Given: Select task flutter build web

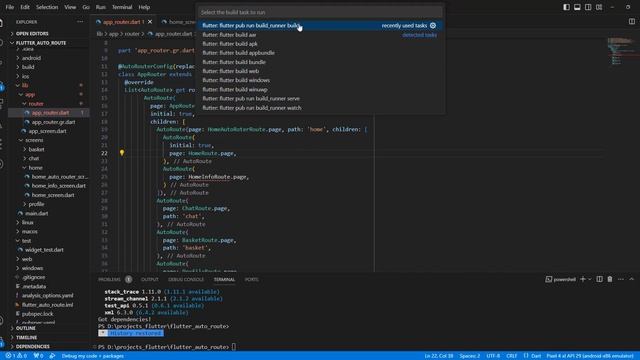Looking at the screenshot, I should coord(320,71).
